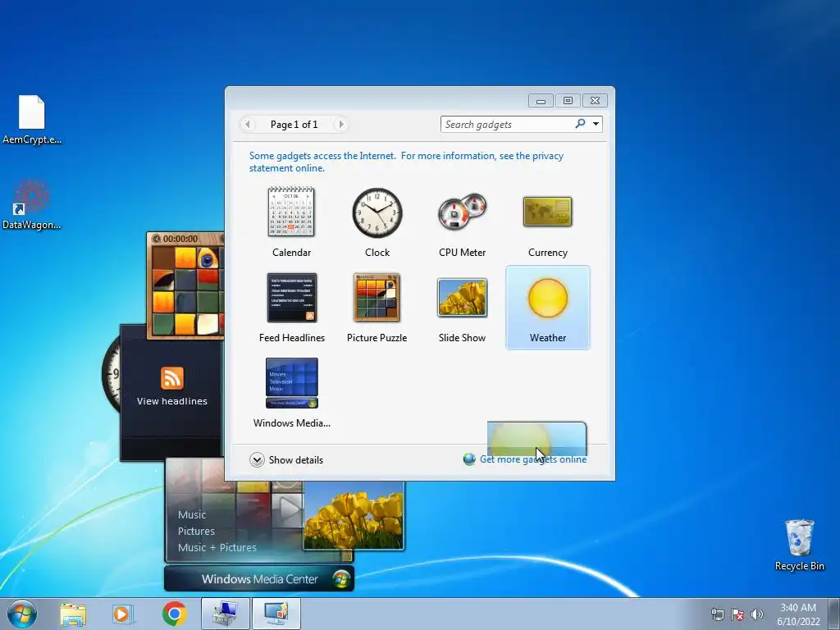Screen dimensions: 840x630
Task: Open the Recycle Bin
Action: 799,545
